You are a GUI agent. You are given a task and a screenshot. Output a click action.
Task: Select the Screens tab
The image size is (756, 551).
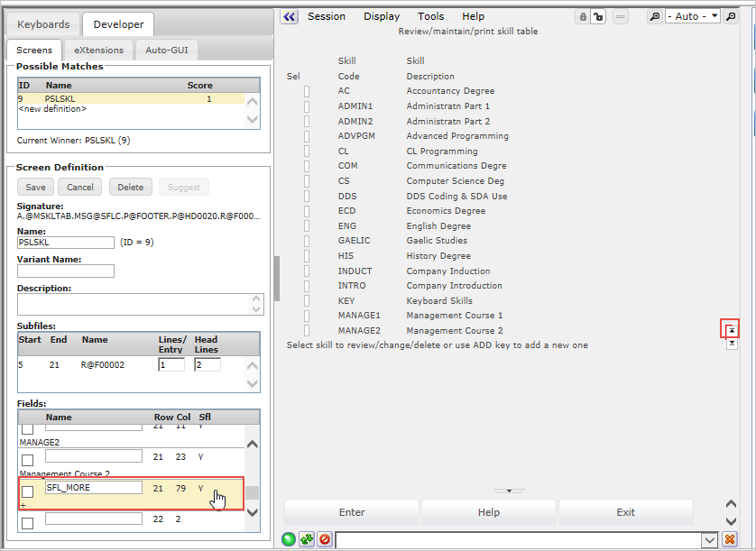(x=34, y=51)
